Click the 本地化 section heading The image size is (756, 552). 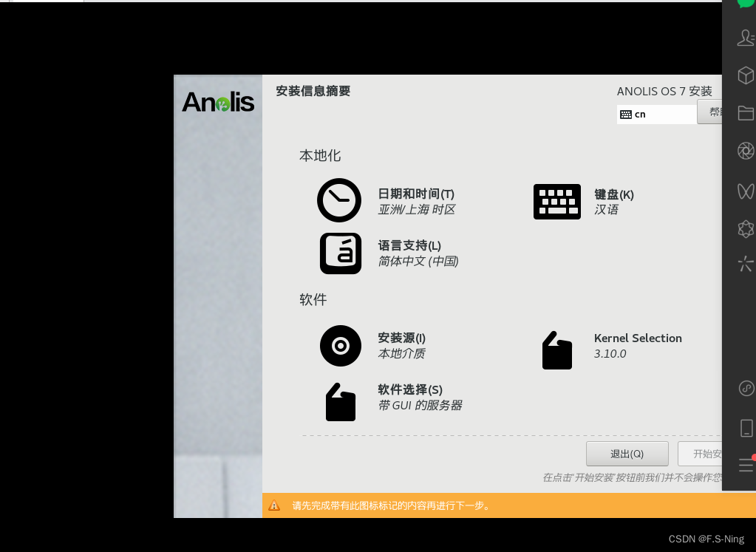320,156
